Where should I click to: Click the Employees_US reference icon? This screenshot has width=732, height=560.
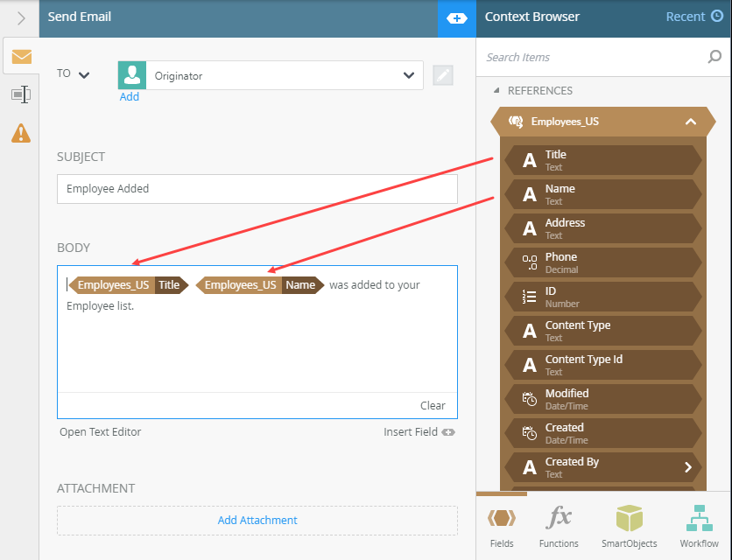(516, 122)
